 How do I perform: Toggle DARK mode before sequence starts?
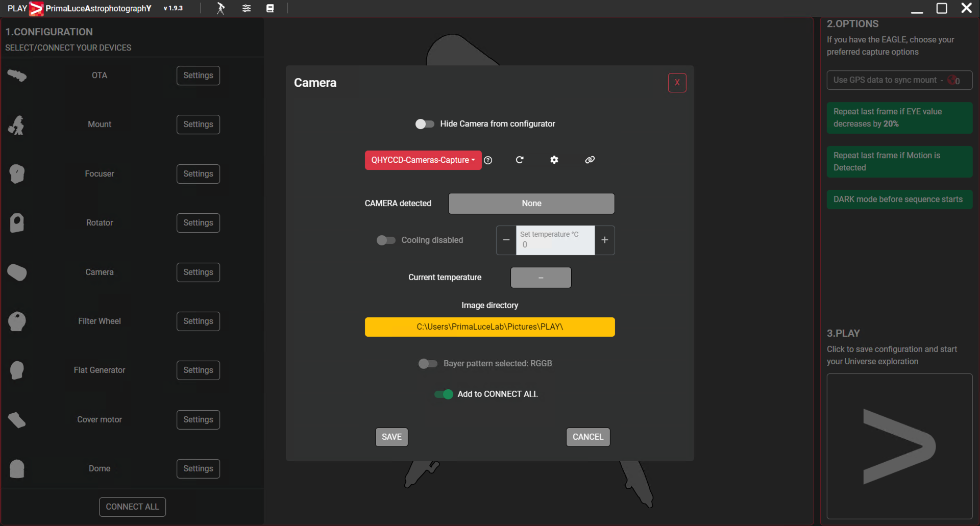click(899, 199)
